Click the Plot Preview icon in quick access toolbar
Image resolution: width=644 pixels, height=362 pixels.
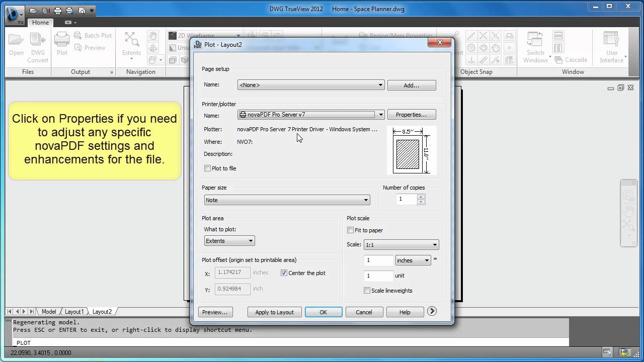(x=82, y=10)
